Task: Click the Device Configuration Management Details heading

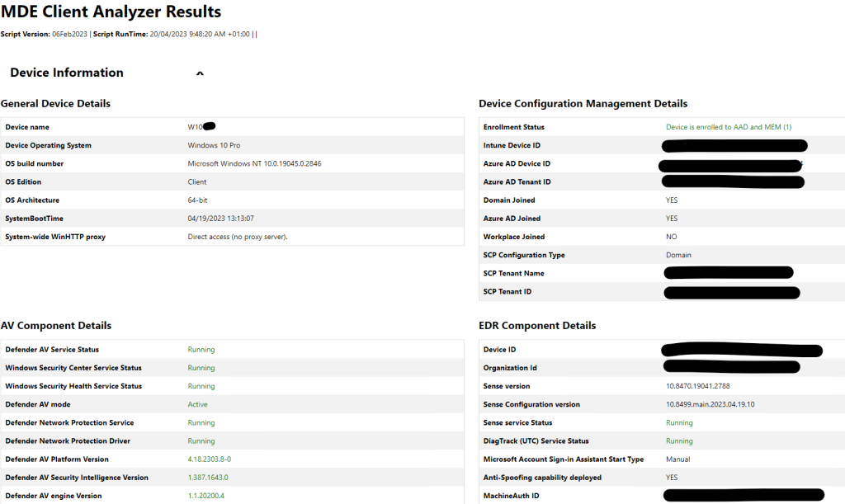Action: pos(583,104)
